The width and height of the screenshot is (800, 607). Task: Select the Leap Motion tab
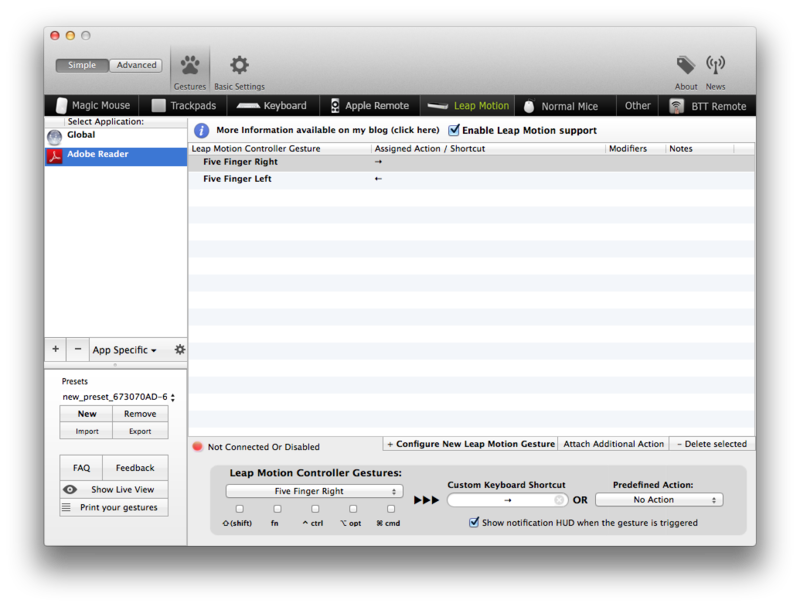pos(467,106)
